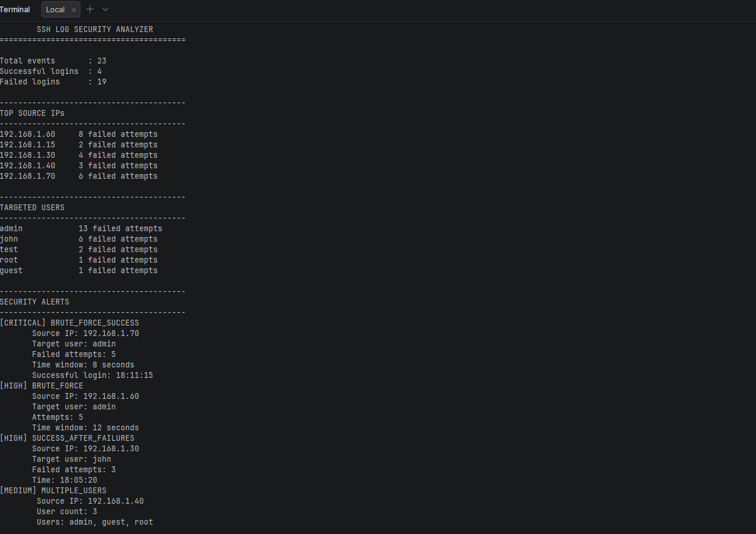Click the TOP SOURCE IPs heading

point(32,113)
